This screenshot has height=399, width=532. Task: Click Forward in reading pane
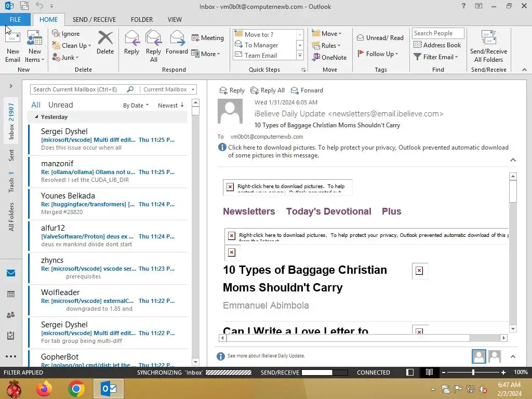(x=307, y=90)
